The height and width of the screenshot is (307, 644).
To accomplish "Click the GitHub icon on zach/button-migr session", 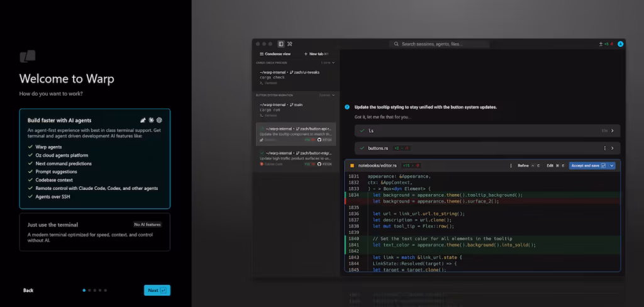I will point(319,164).
